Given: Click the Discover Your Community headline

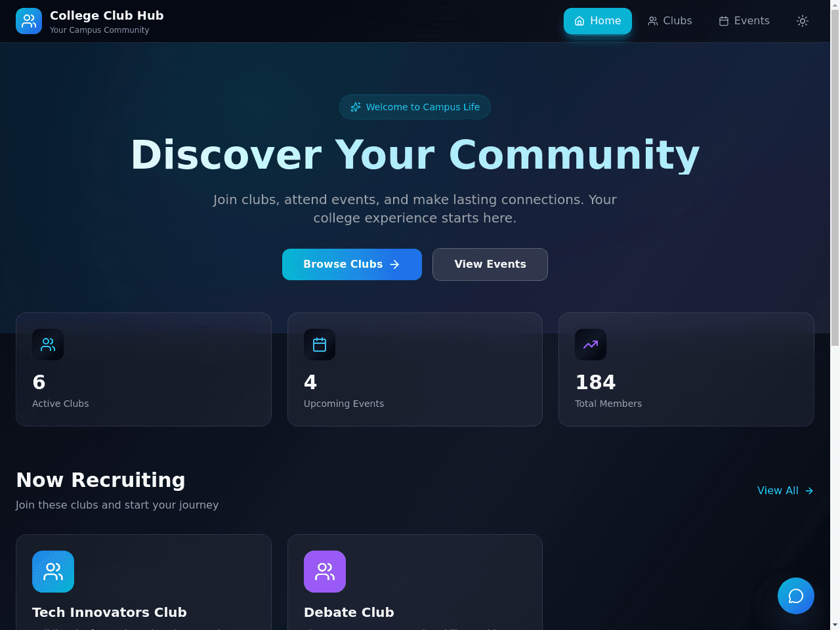Looking at the screenshot, I should click(x=415, y=156).
